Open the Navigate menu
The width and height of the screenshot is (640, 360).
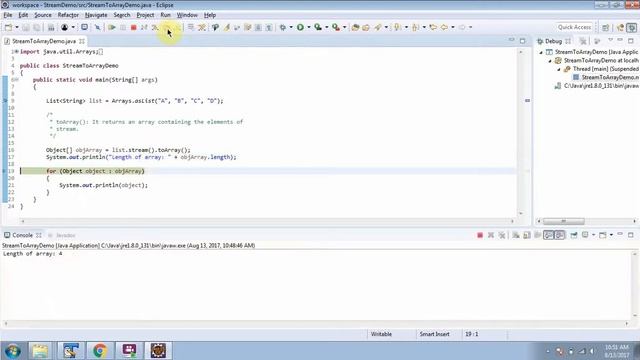(x=96, y=15)
